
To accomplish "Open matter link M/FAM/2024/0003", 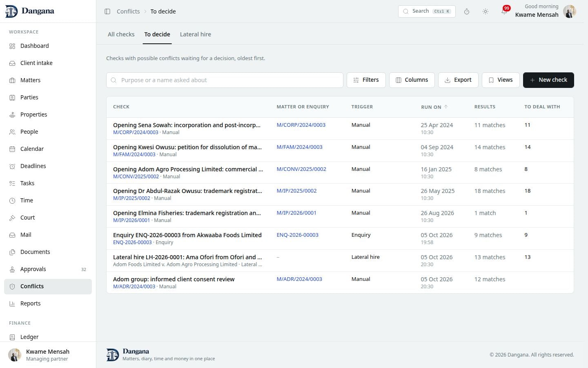I will point(299,147).
